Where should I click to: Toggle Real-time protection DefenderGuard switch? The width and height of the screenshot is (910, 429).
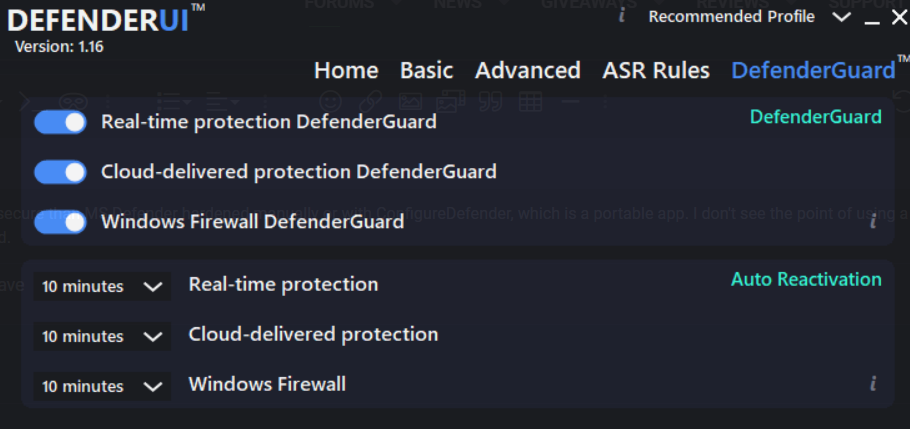click(61, 122)
